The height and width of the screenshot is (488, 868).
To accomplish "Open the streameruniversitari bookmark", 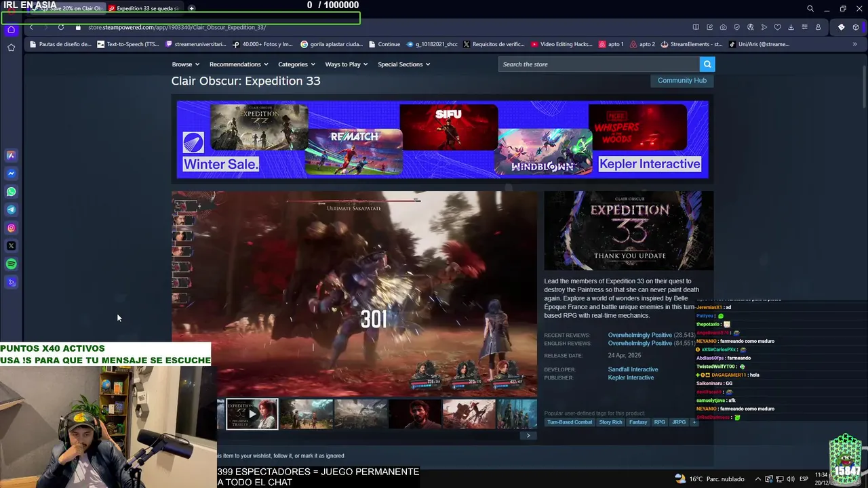I will coord(196,44).
